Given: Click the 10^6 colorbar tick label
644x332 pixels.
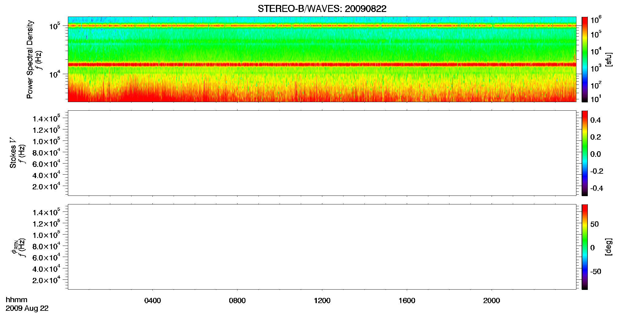Looking at the screenshot, I should tap(596, 20).
